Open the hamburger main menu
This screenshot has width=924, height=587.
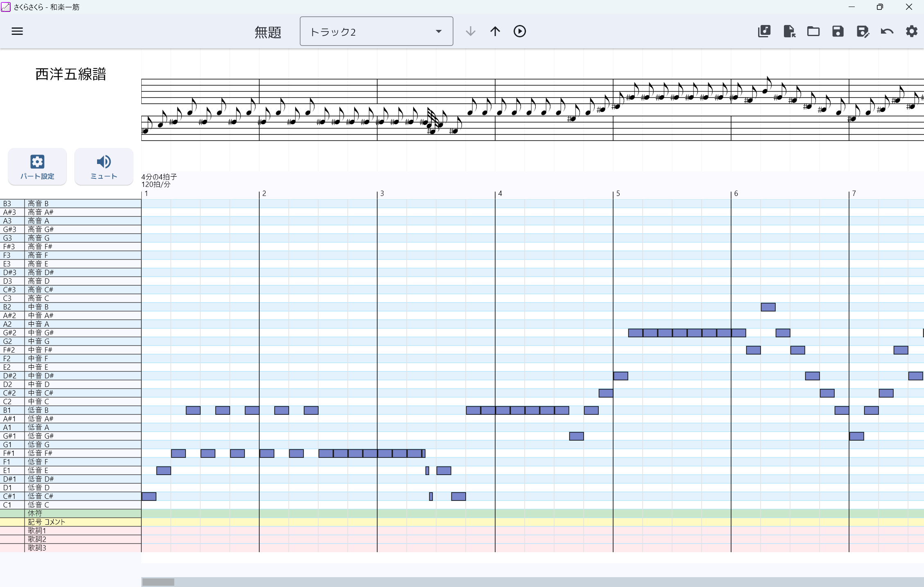click(17, 31)
